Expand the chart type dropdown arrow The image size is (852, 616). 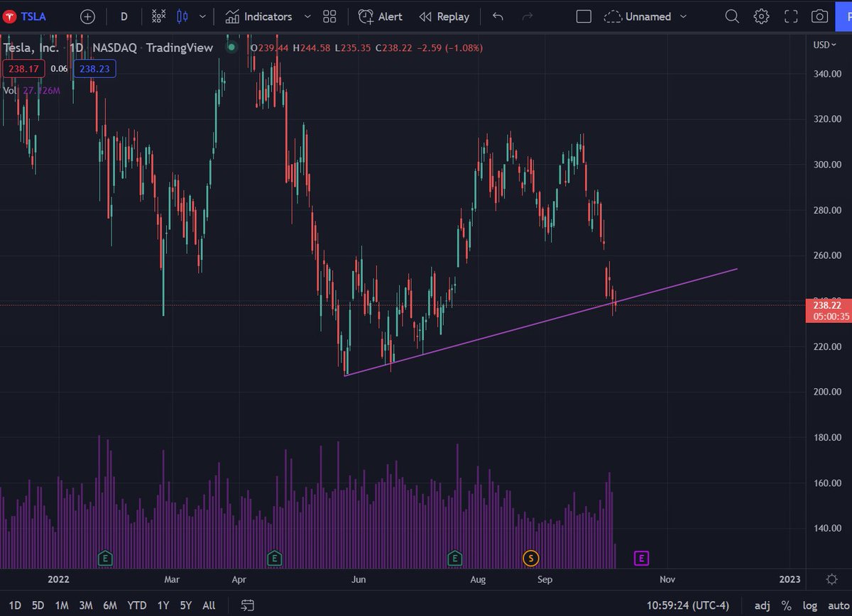pos(202,16)
